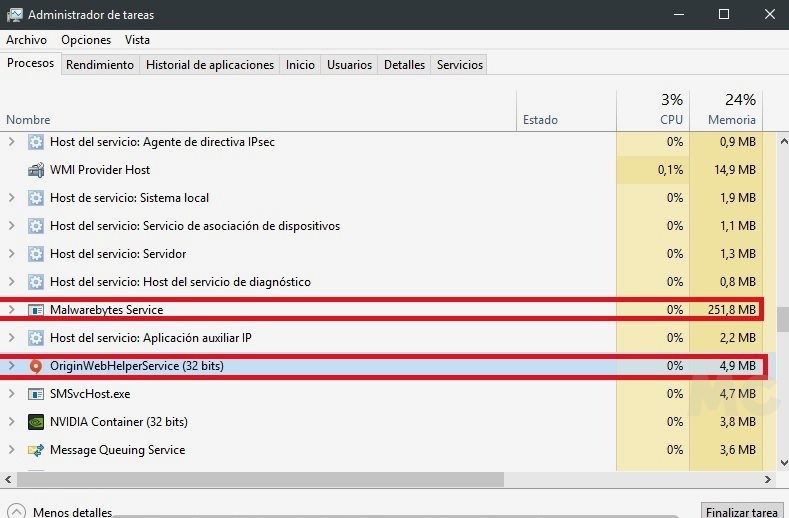
Task: Click the WMI Provider Host icon
Action: pos(36,170)
